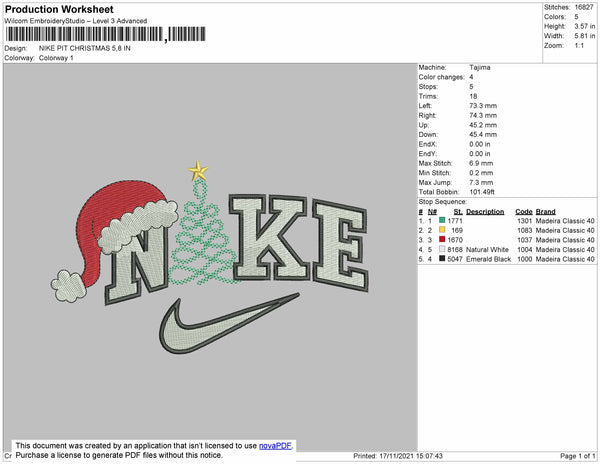Viewport: 600px width, 464px height.
Task: Click the 'St.' column header
Action: click(458, 212)
